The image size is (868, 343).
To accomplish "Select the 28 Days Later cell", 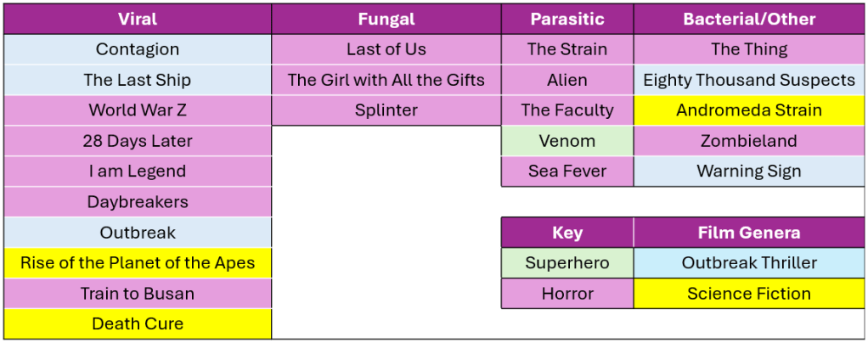I will [138, 141].
